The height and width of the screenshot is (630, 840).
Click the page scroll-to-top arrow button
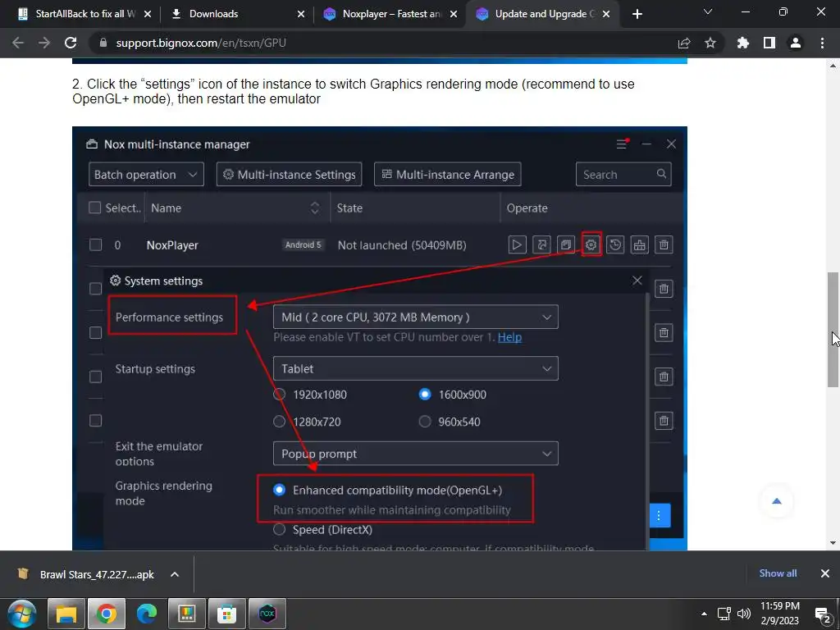coord(776,501)
